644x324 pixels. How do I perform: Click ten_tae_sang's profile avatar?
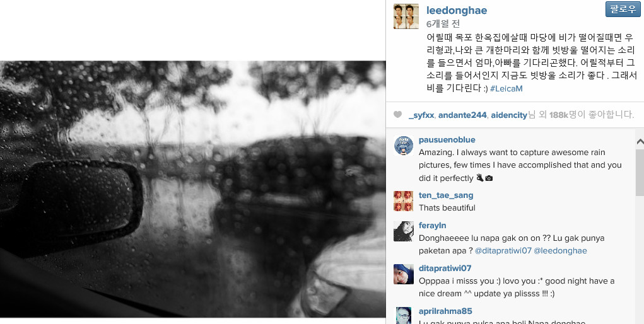403,201
